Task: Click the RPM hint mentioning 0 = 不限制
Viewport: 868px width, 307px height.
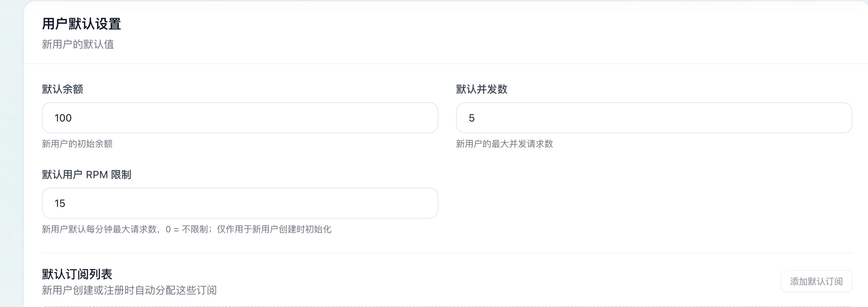Action: click(186, 229)
